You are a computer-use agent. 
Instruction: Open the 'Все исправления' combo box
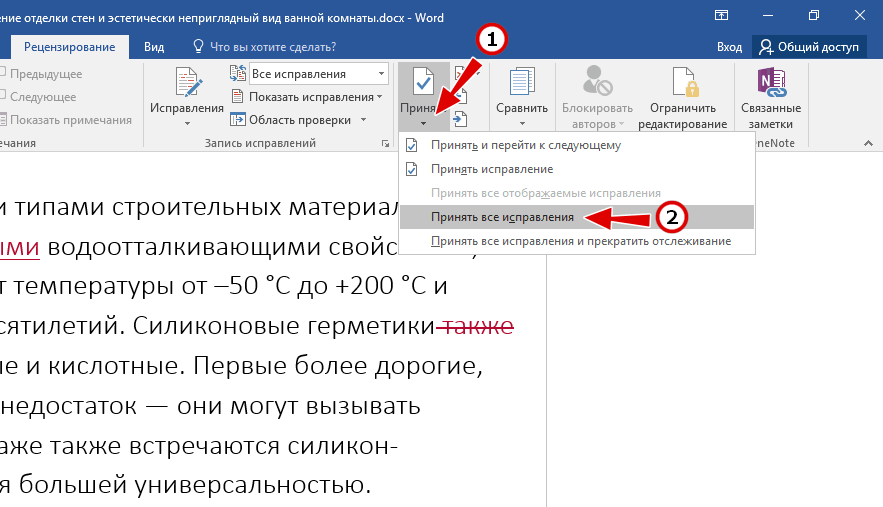pos(319,74)
